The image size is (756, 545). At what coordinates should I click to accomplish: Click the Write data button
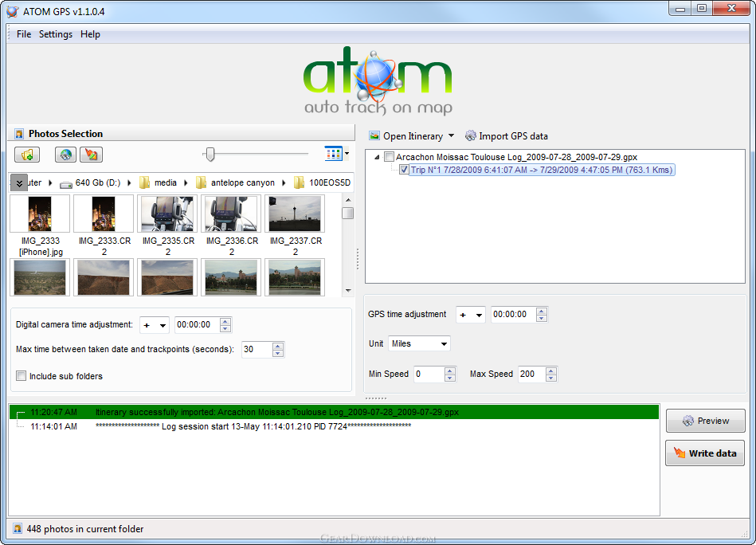[705, 453]
